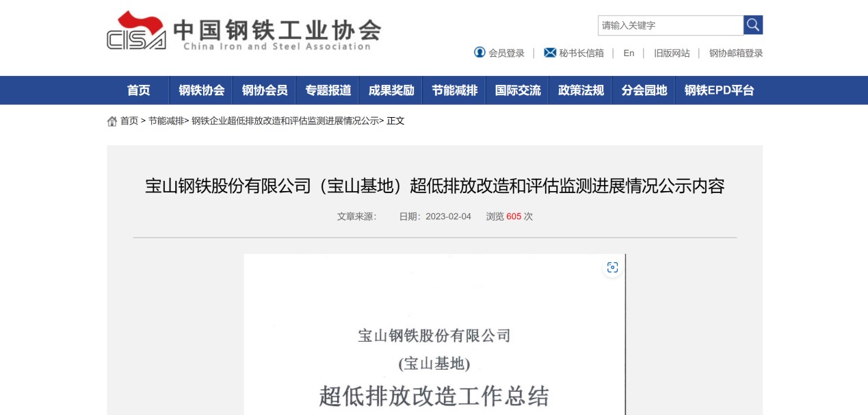Click the China Iron and Steel Association text

(x=277, y=47)
